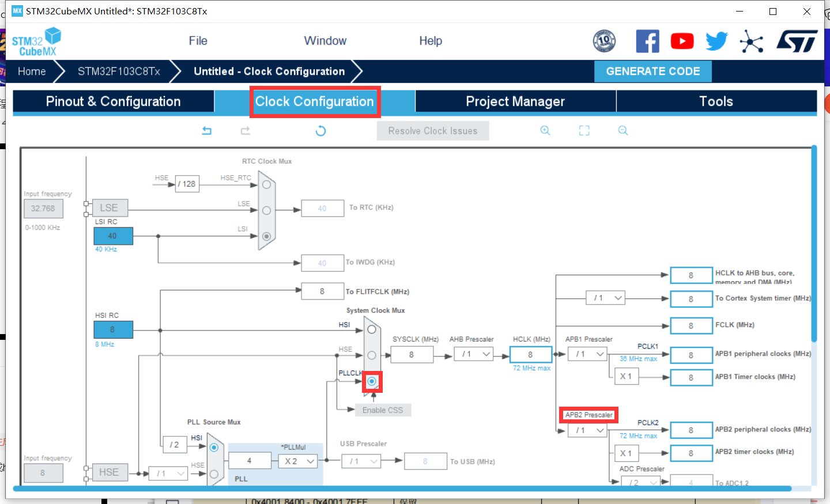830x504 pixels.
Task: Click the HSI RC 8 value box
Action: [113, 329]
